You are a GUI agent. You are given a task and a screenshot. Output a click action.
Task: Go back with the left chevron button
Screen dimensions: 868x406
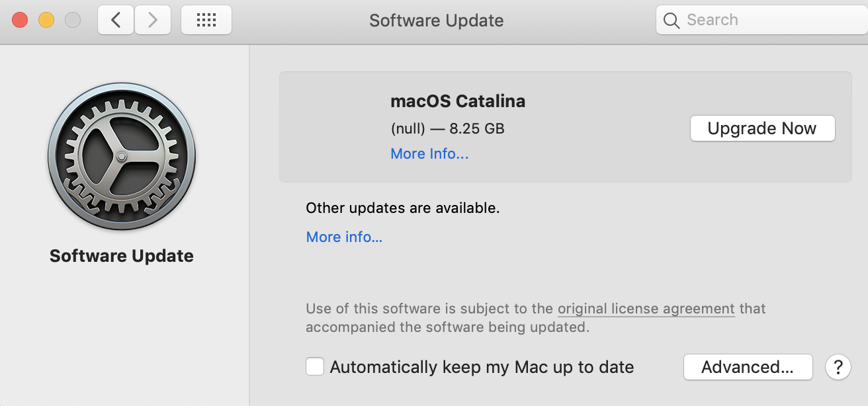click(x=116, y=20)
